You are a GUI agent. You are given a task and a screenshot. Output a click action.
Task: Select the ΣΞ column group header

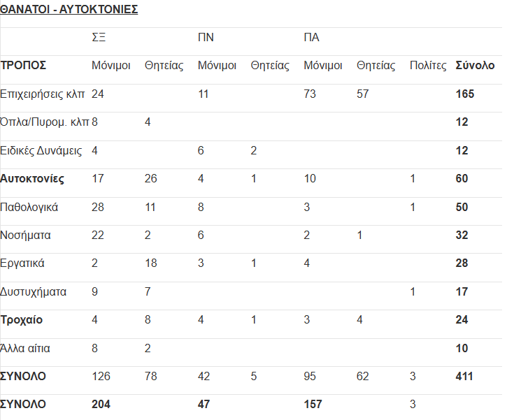pyautogui.click(x=99, y=38)
